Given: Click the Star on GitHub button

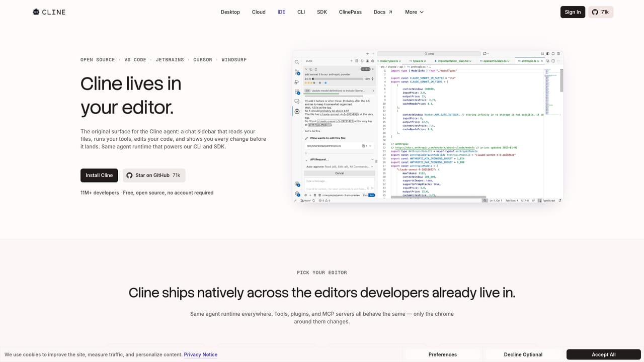Looking at the screenshot, I should (x=154, y=175).
